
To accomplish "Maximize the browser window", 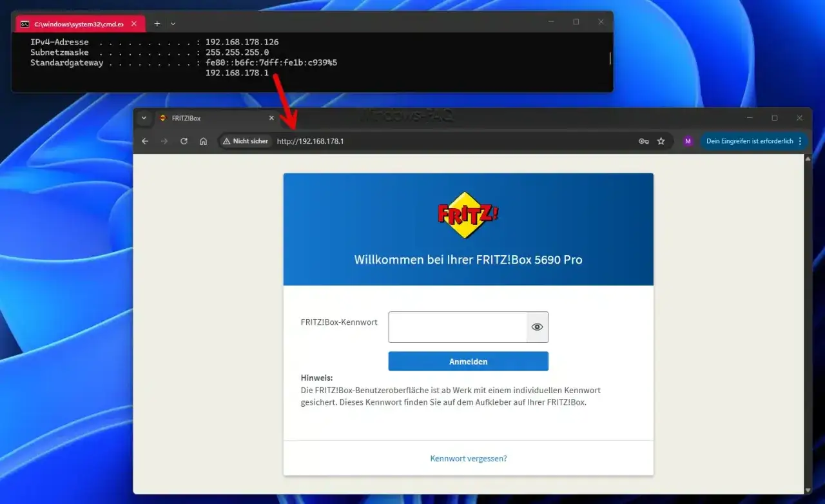I will tap(775, 119).
